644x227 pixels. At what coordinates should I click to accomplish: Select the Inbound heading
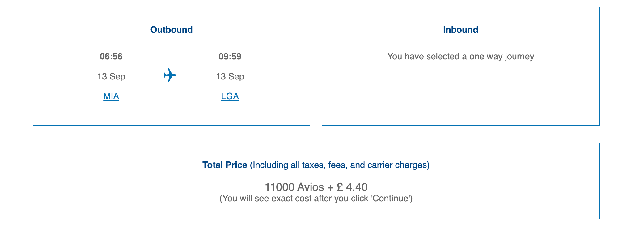[x=460, y=30]
